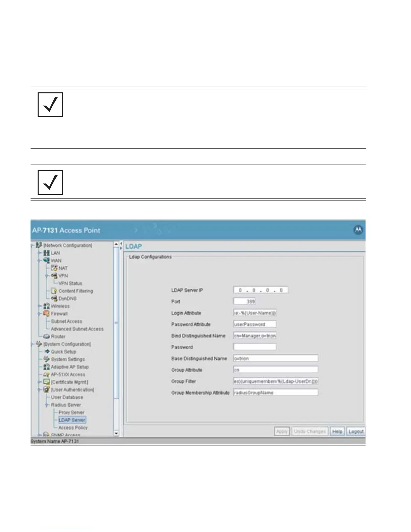The image size is (411, 532).
Task: Click the Router icon
Action: click(x=47, y=337)
